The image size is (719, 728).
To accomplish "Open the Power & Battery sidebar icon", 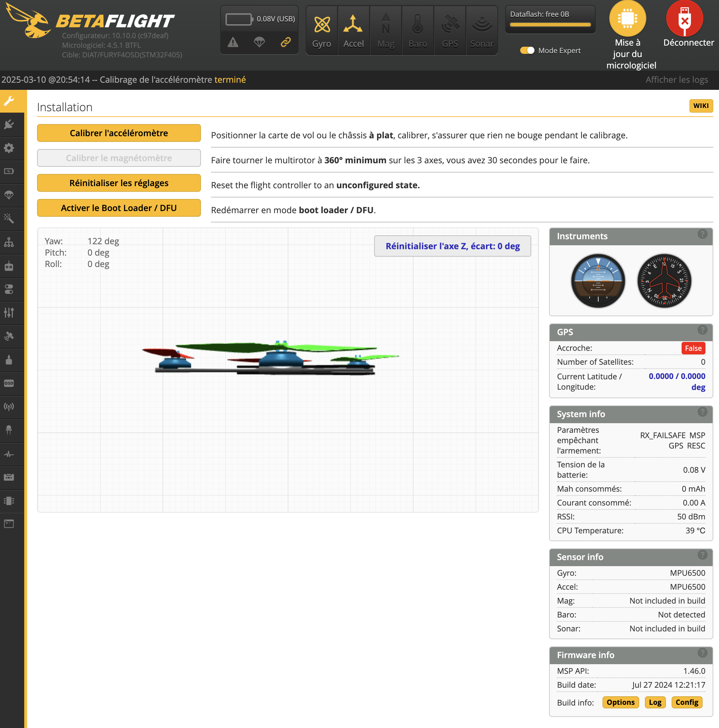I will [x=9, y=171].
